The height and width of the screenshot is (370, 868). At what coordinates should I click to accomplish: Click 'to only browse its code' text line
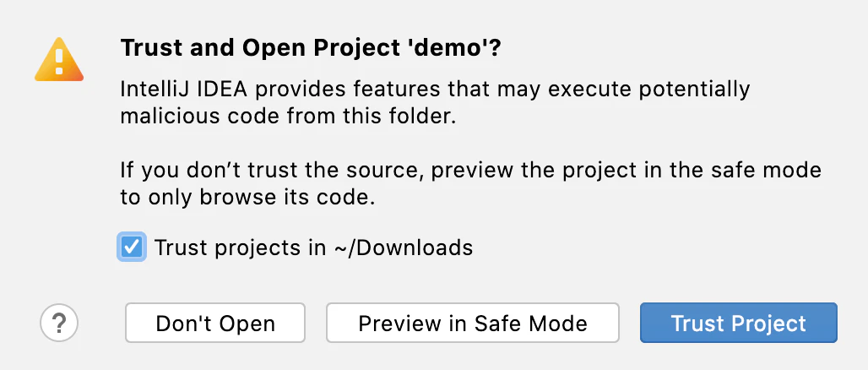pos(247,198)
